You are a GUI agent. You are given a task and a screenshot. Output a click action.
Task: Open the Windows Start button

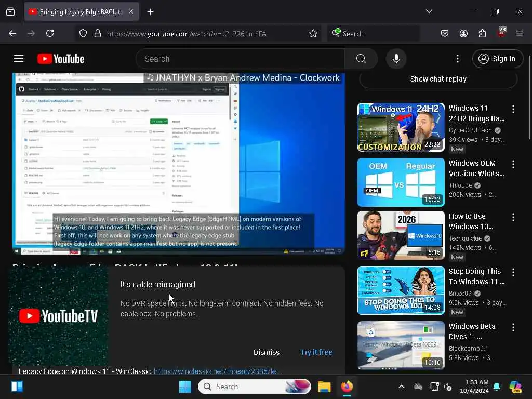coord(185,387)
